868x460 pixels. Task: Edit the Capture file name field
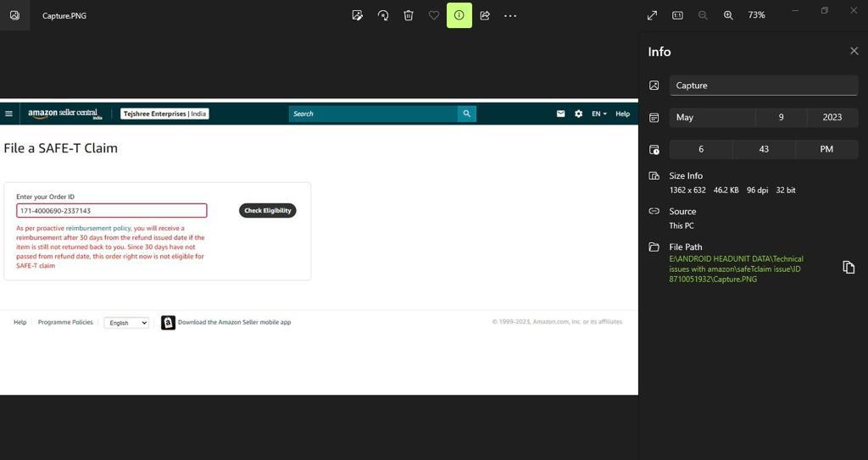[764, 86]
